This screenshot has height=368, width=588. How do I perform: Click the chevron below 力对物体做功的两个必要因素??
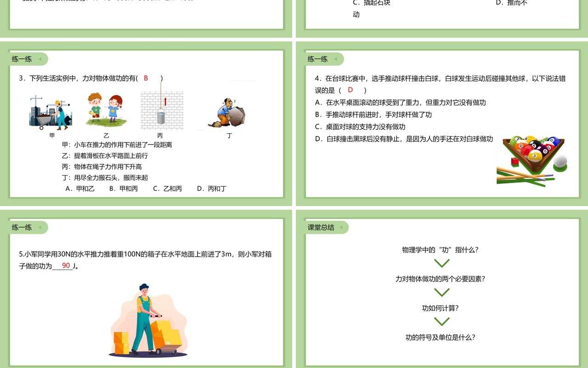pyautogui.click(x=442, y=293)
